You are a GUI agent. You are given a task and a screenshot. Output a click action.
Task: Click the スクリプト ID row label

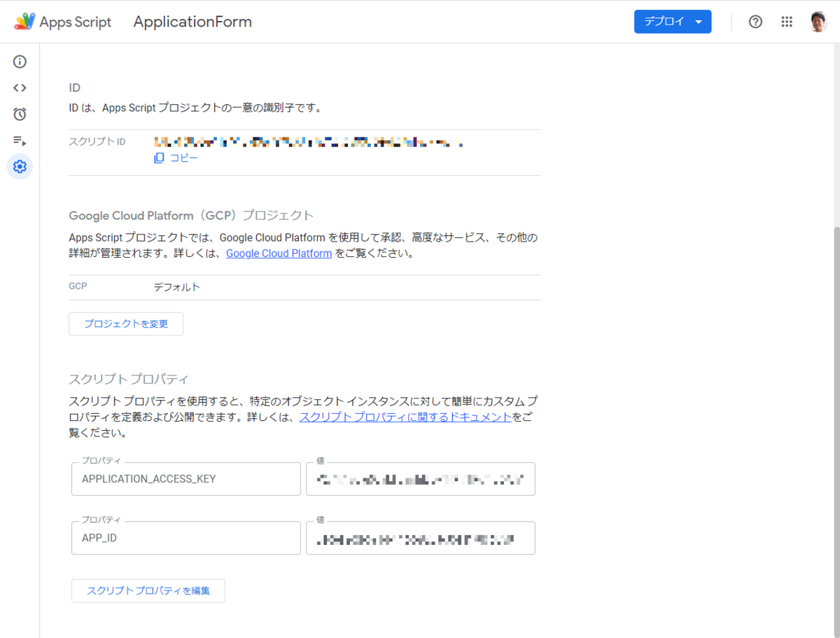(97, 141)
